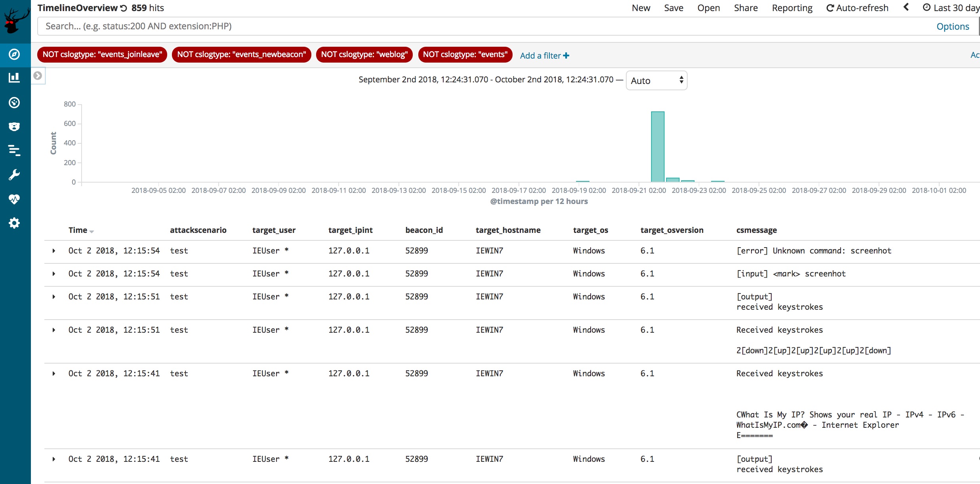Click the tallest histogram bar
The height and width of the screenshot is (484, 980).
tap(658, 147)
